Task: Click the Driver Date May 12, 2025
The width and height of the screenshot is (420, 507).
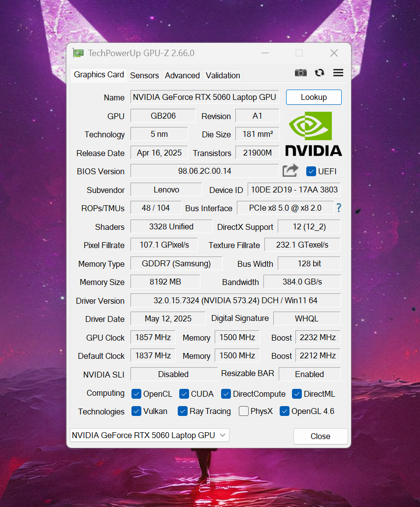Action: [x=168, y=318]
